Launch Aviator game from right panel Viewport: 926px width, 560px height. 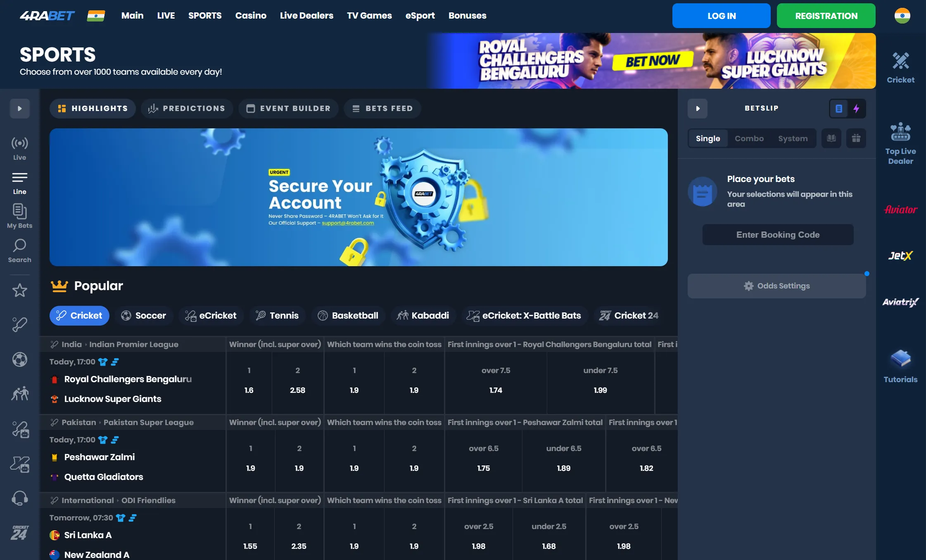[x=900, y=210]
